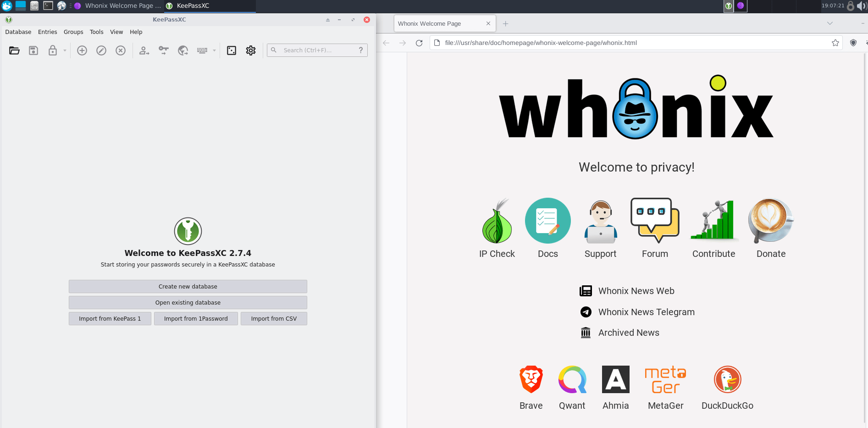The height and width of the screenshot is (428, 868).
Task: Open the Help menu in KeePassXC
Action: (x=136, y=32)
